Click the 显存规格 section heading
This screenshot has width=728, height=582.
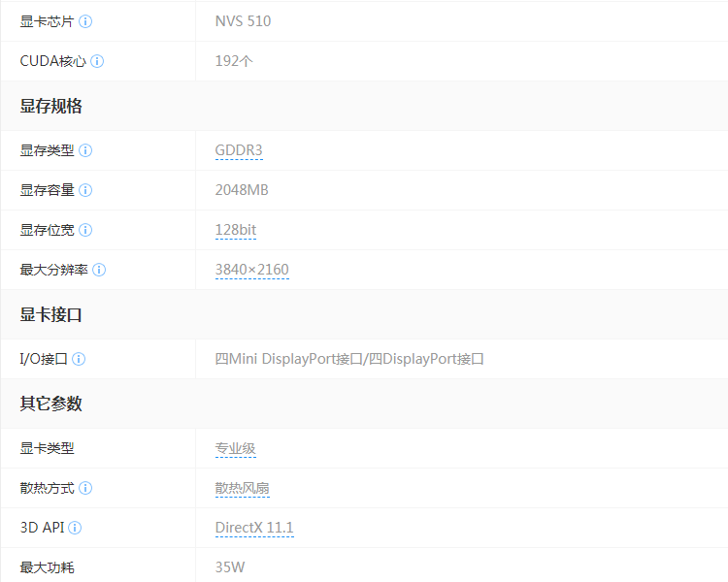point(51,107)
